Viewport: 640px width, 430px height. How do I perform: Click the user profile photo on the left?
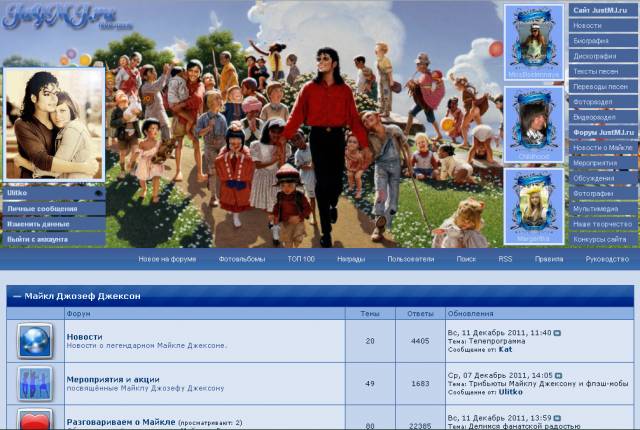(x=53, y=123)
